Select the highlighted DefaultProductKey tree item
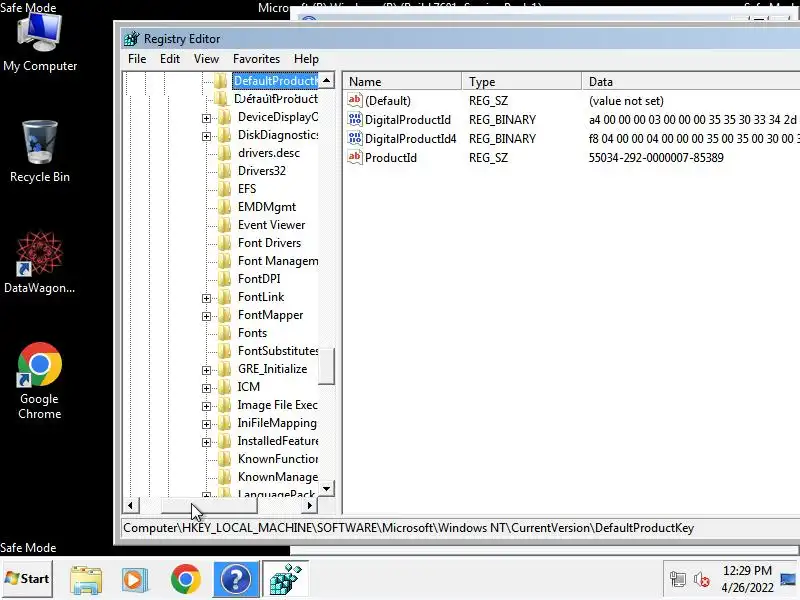This screenshot has height=600, width=800. click(276, 81)
